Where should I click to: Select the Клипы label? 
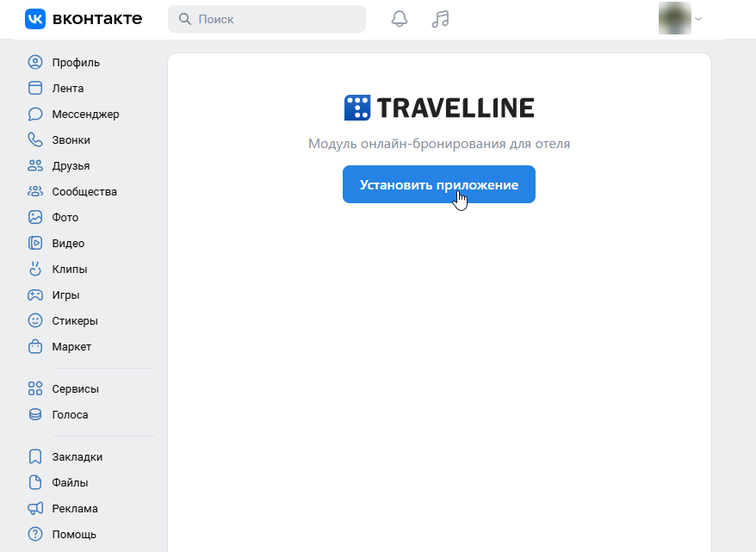click(x=70, y=269)
